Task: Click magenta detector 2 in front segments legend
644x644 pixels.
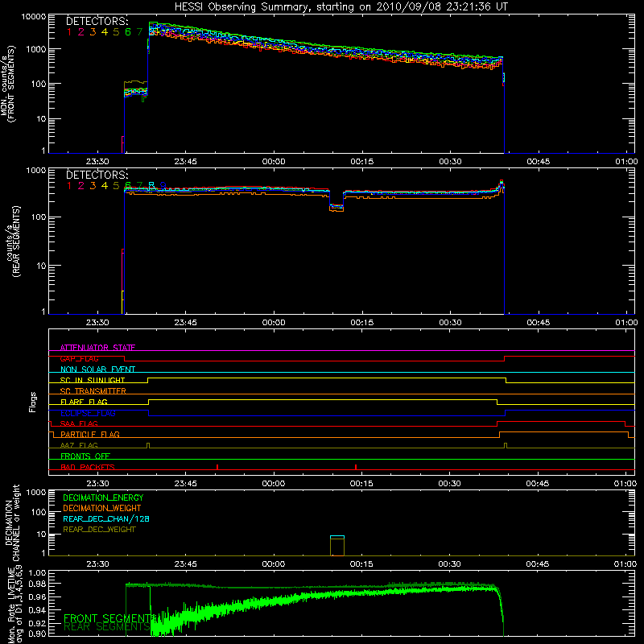Action: [x=81, y=31]
